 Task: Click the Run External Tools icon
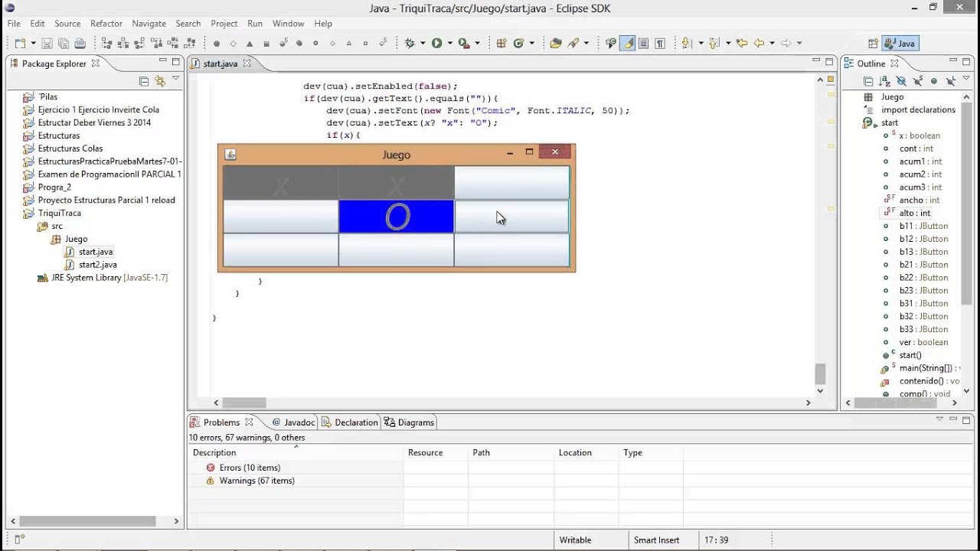(x=464, y=44)
